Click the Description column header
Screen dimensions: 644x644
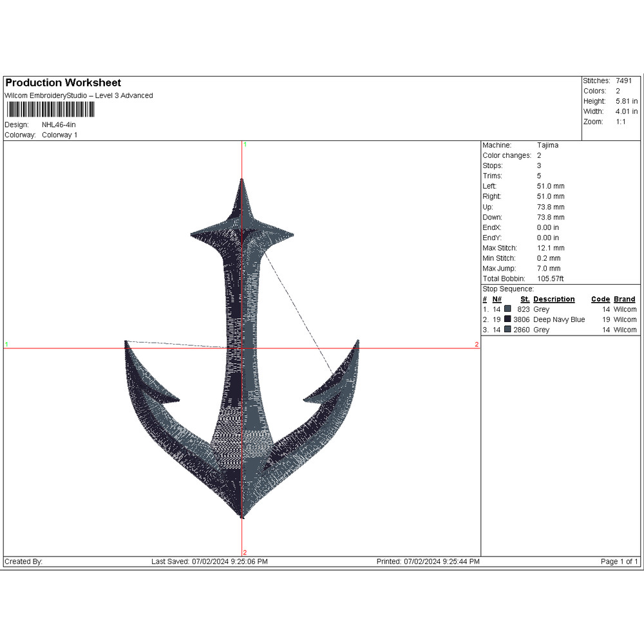tap(554, 299)
